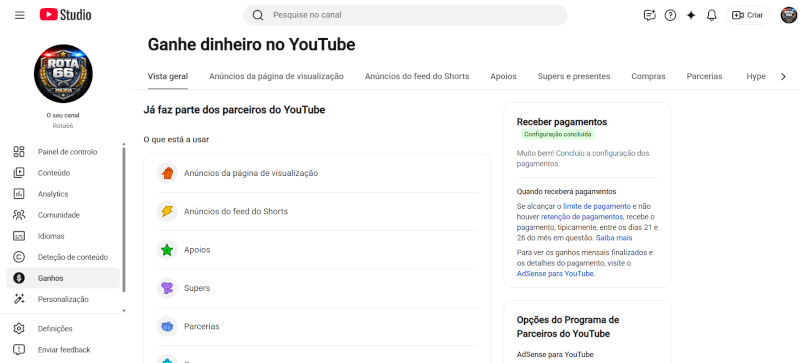Click the green star Apoios icon
800x363 pixels.
point(167,250)
